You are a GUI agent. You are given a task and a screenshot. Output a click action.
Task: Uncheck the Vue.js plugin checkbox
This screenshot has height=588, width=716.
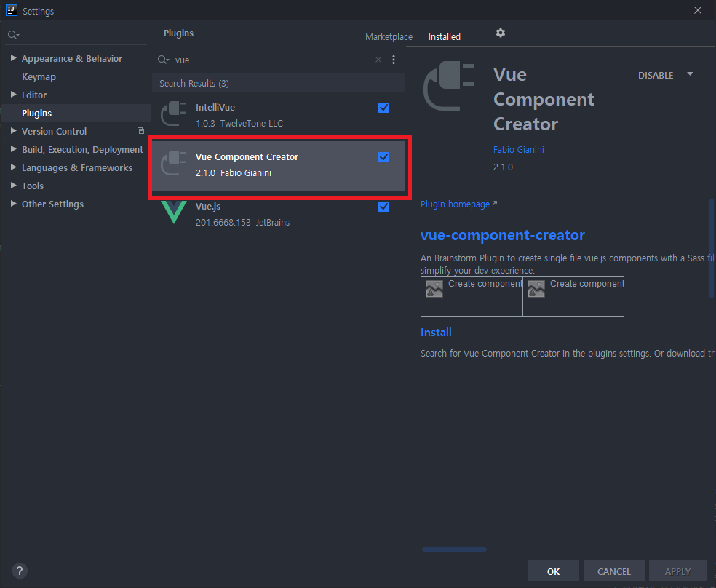[383, 207]
